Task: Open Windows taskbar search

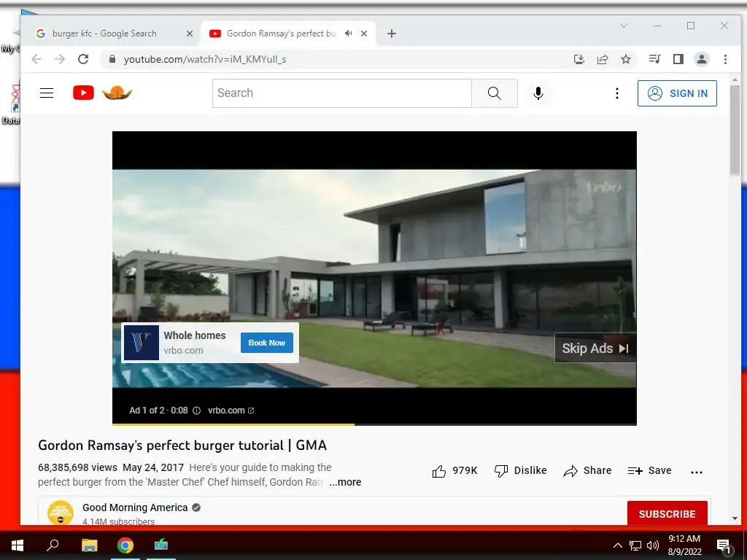Action: click(53, 545)
